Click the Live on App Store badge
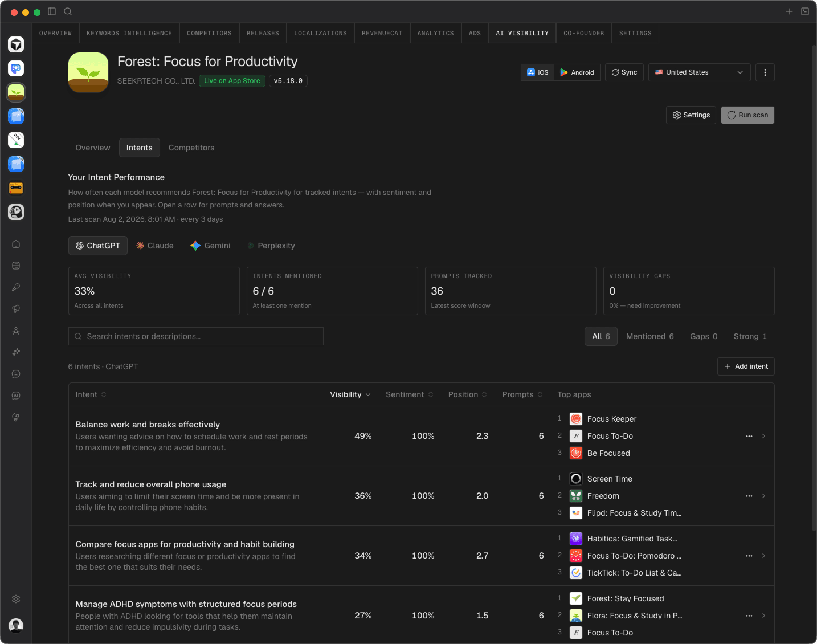Viewport: 817px width, 644px height. [x=232, y=81]
